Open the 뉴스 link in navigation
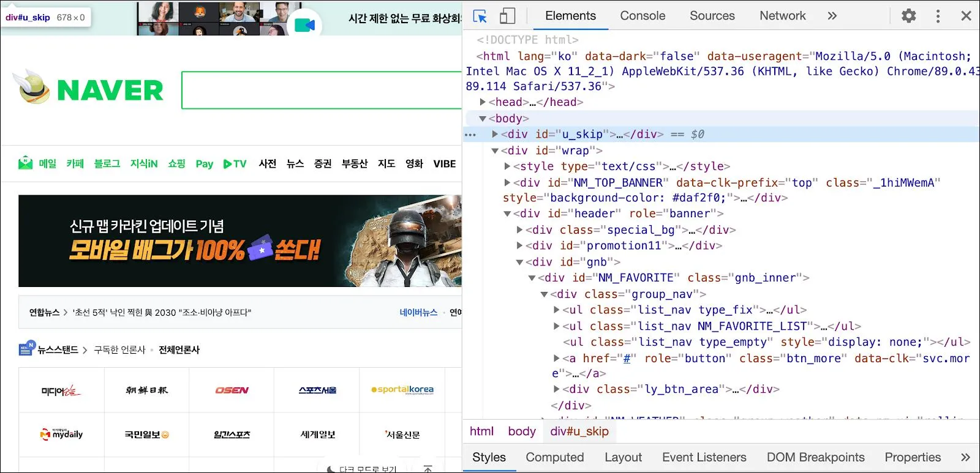Viewport: 980px width, 473px height. (x=295, y=163)
